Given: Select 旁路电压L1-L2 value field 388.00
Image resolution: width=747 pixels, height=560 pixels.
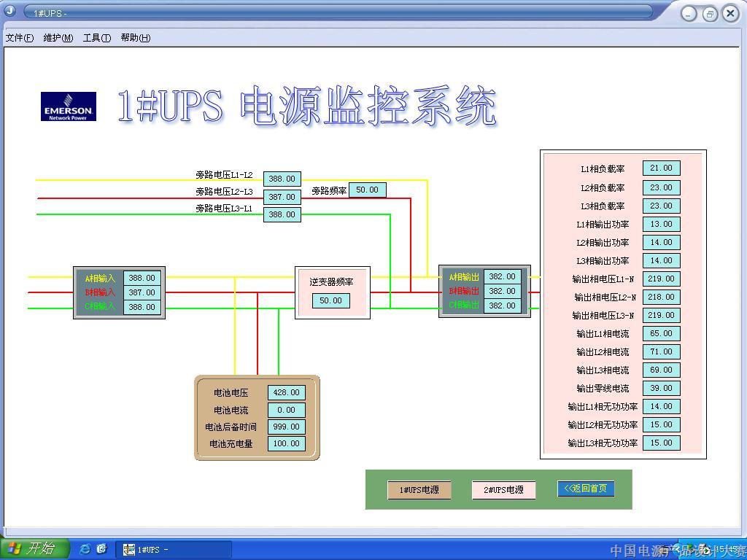Looking at the screenshot, I should coord(282,179).
